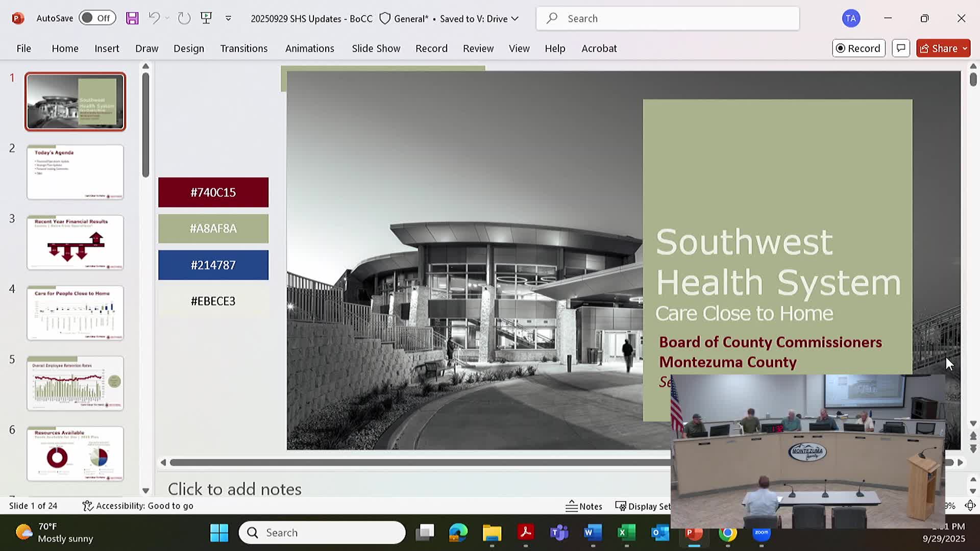Toggle the AutoSave switch

(x=97, y=18)
